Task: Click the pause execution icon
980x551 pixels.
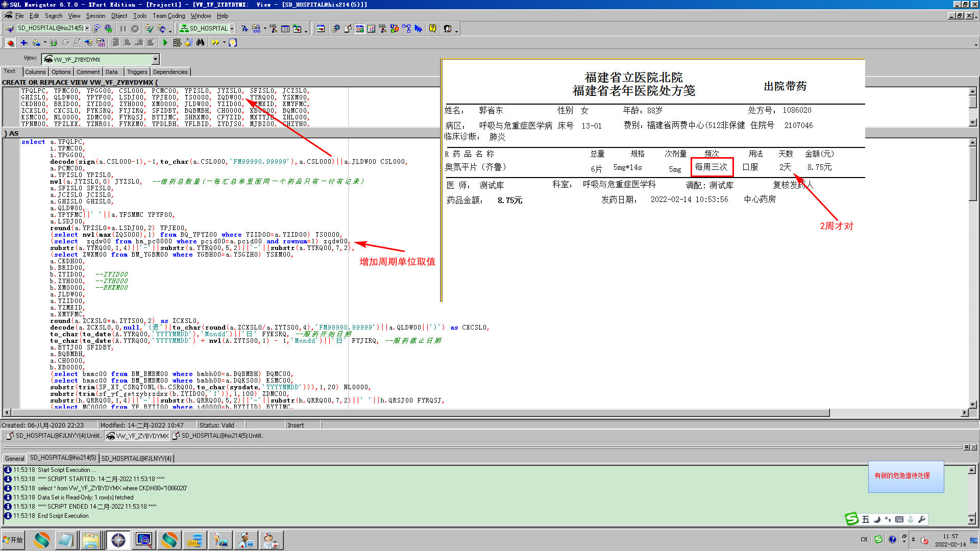Action: pos(123,29)
